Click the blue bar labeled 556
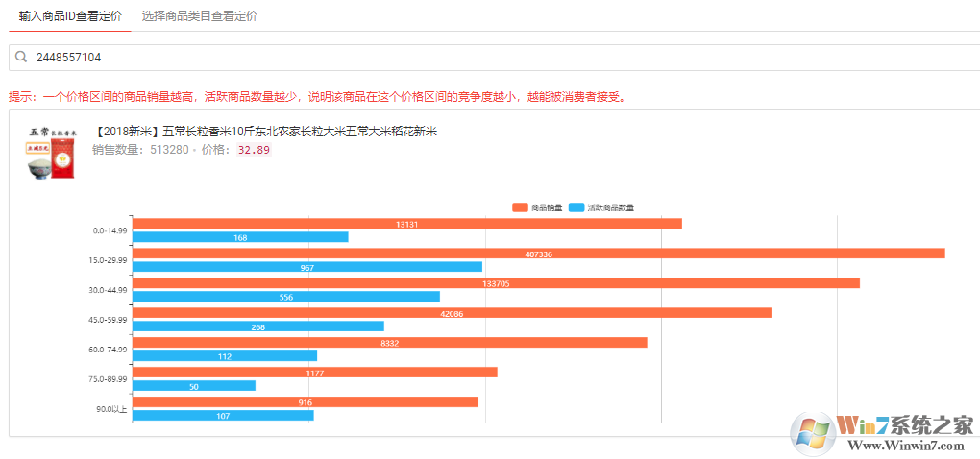 pos(286,297)
